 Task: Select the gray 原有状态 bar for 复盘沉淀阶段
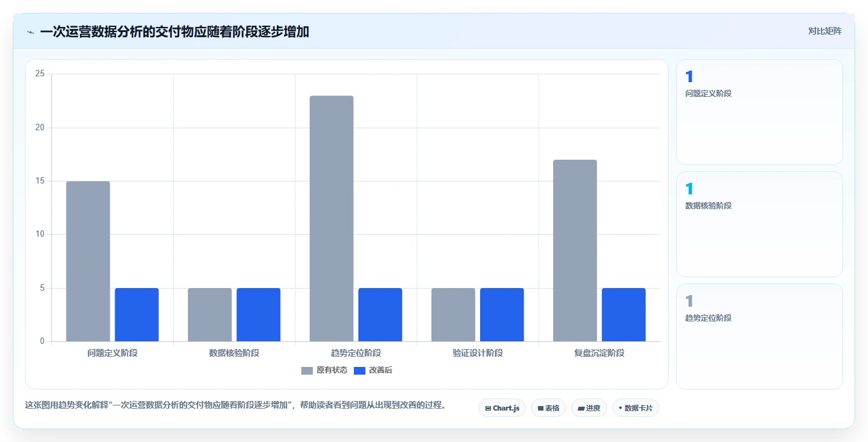tap(575, 250)
